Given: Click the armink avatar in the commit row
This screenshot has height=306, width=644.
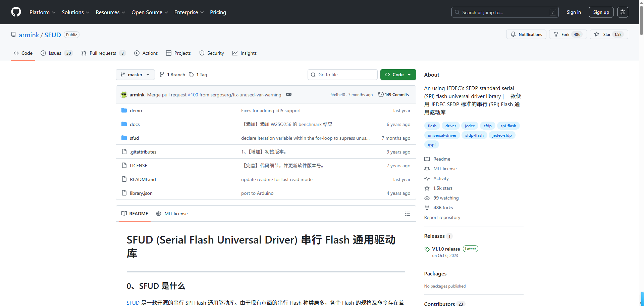Looking at the screenshot, I should [124, 95].
